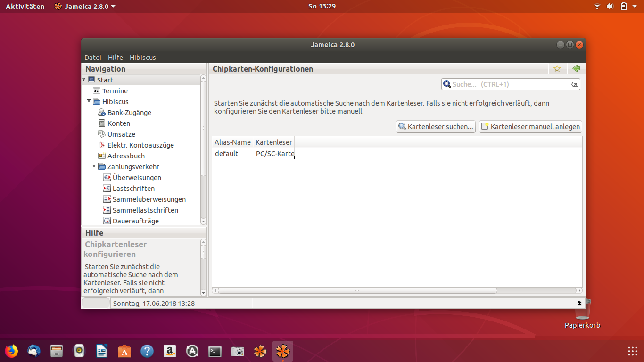Open the Hibiscus menu
Viewport: 644px width, 362px height.
pos(143,58)
